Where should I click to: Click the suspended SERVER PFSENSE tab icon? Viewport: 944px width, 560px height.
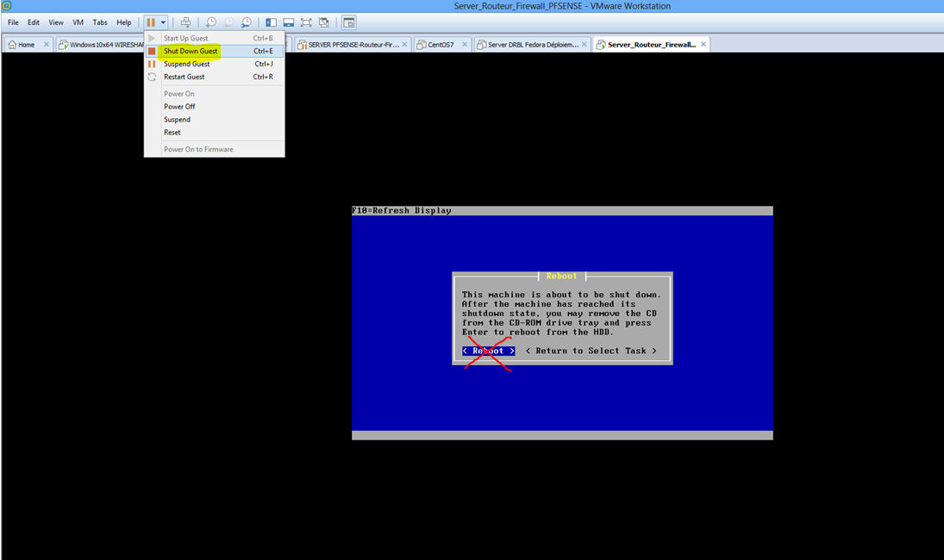tap(303, 45)
